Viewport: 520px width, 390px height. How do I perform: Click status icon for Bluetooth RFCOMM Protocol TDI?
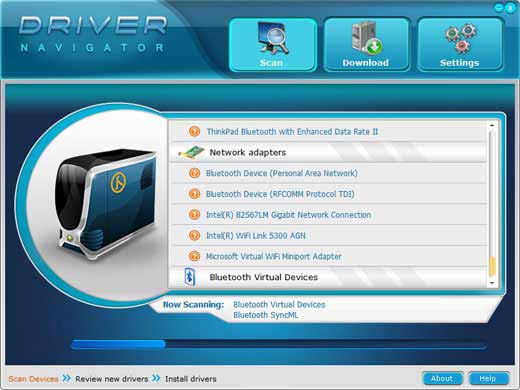point(195,194)
